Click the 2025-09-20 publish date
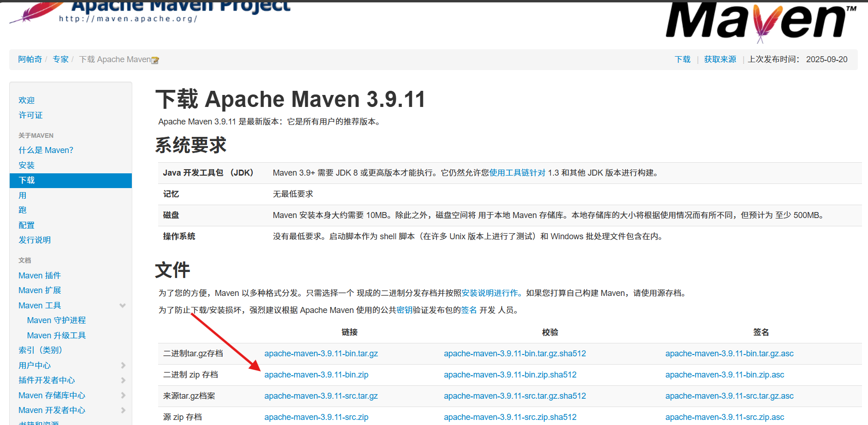The image size is (868, 425). pos(827,59)
